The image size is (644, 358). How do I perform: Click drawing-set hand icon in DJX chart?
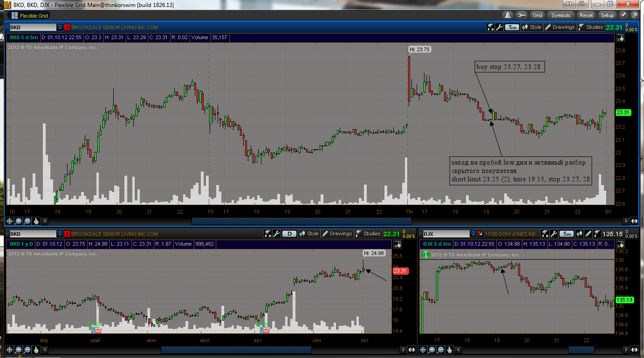[619, 244]
